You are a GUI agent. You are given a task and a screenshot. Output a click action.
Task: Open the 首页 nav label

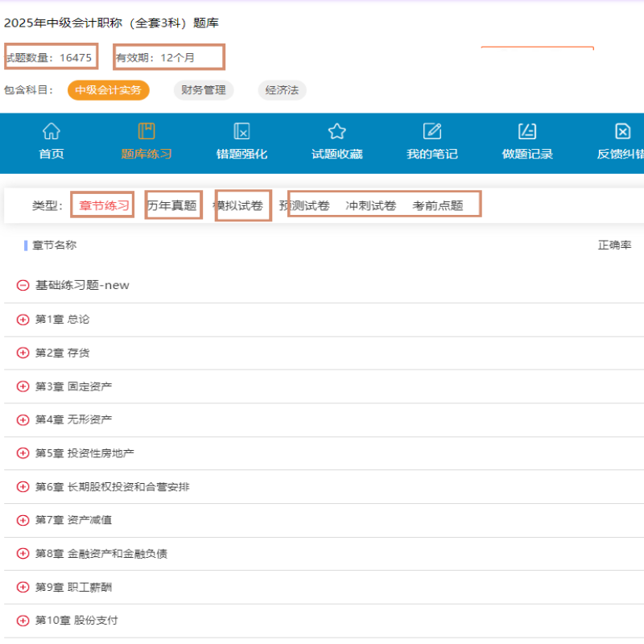click(x=52, y=154)
